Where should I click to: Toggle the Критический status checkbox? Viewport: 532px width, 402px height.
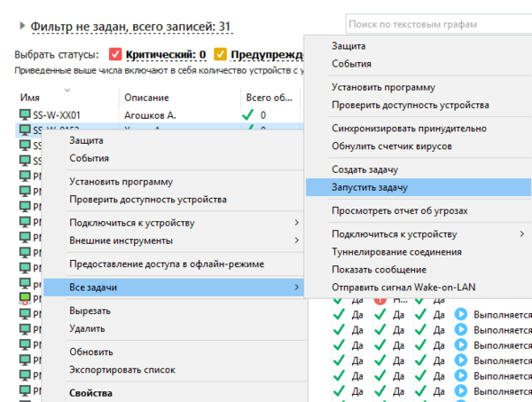tap(115, 54)
